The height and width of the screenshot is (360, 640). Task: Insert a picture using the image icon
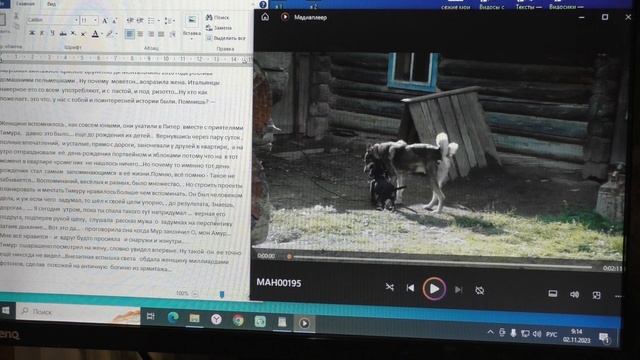coord(191,20)
